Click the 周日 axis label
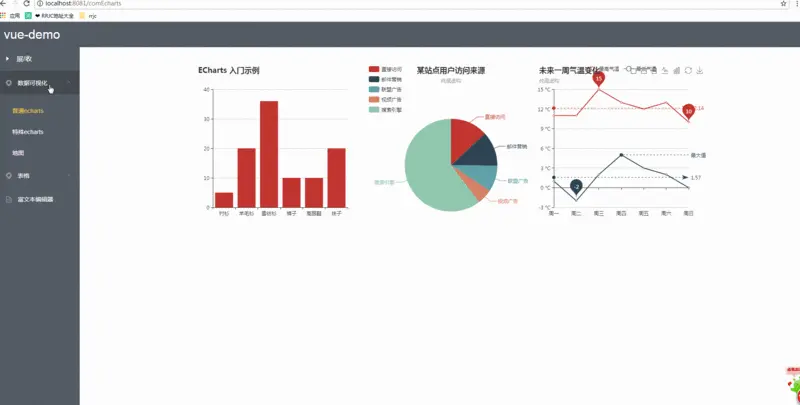 pyautogui.click(x=688, y=213)
